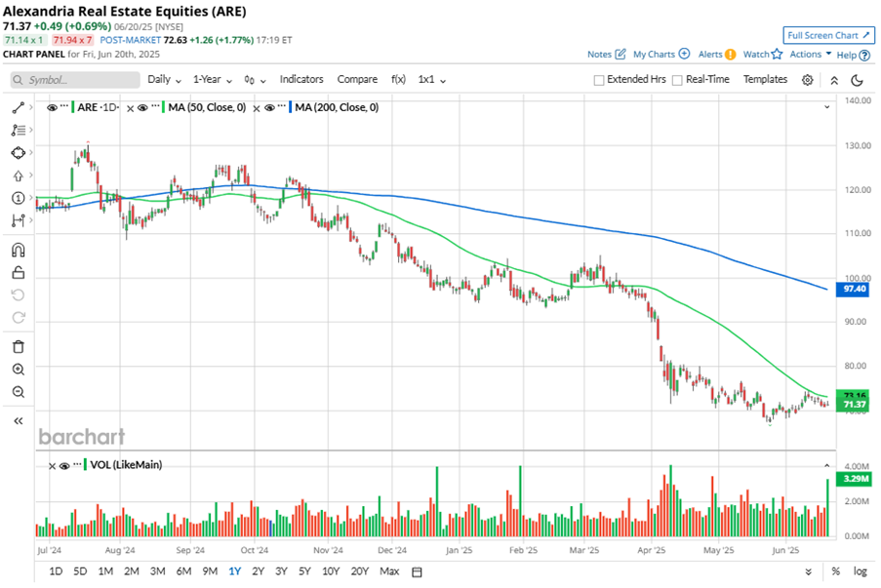Remove the MA (50, Close, 0) indicator
Viewport: 881px width, 588px height.
pos(131,108)
